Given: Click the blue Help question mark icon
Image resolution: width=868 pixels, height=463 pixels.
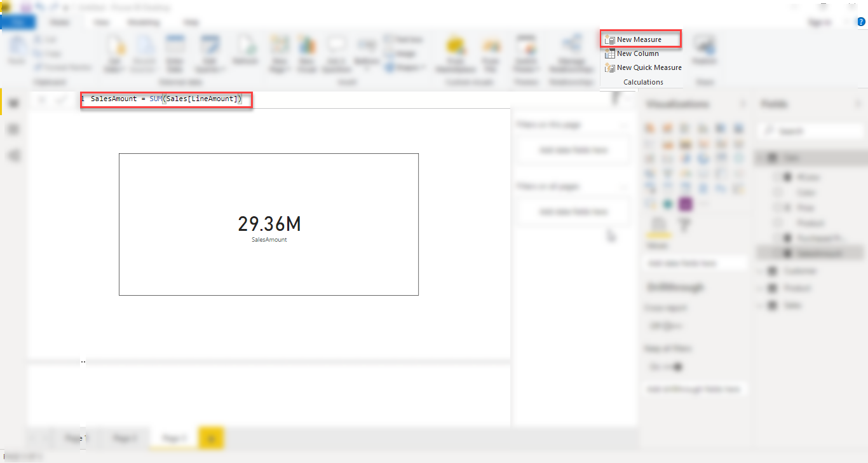Looking at the screenshot, I should pos(861,22).
